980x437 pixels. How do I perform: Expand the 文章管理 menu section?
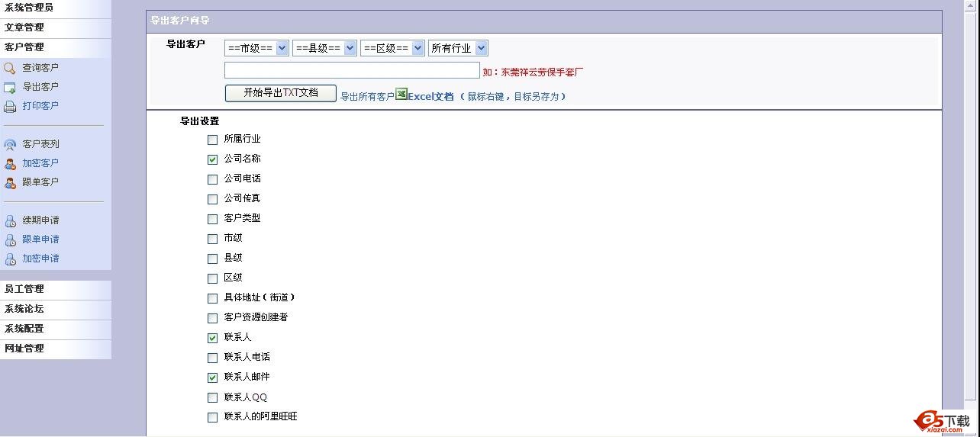tap(56, 27)
